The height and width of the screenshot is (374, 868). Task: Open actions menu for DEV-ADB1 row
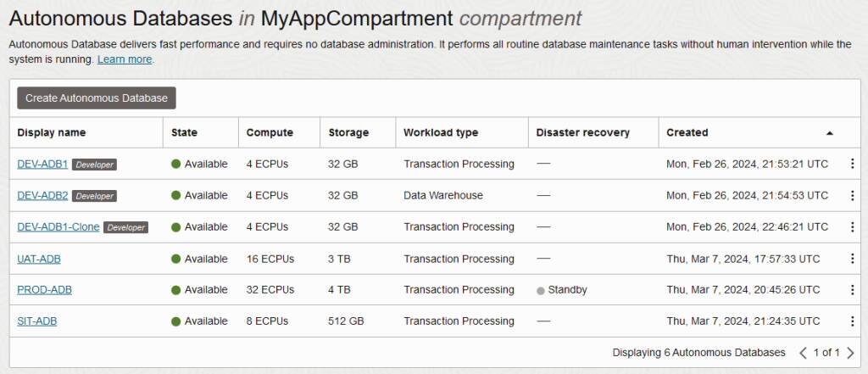[x=852, y=165]
